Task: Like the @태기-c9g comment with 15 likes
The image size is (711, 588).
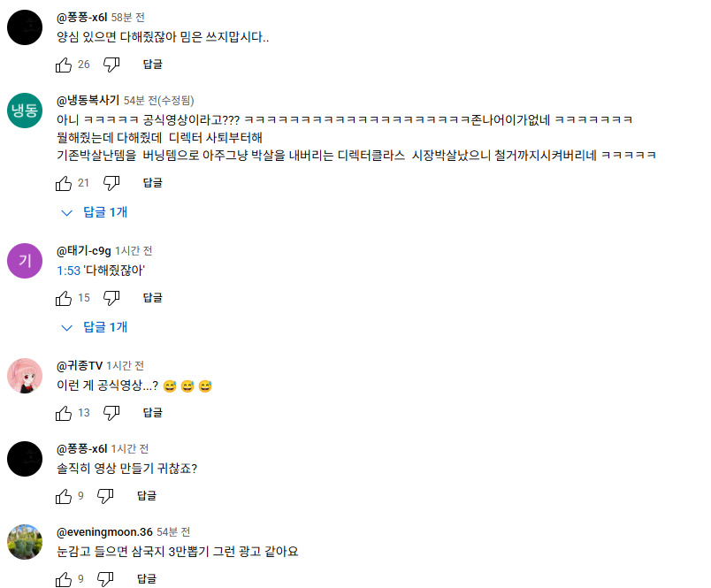Action: coord(64,298)
